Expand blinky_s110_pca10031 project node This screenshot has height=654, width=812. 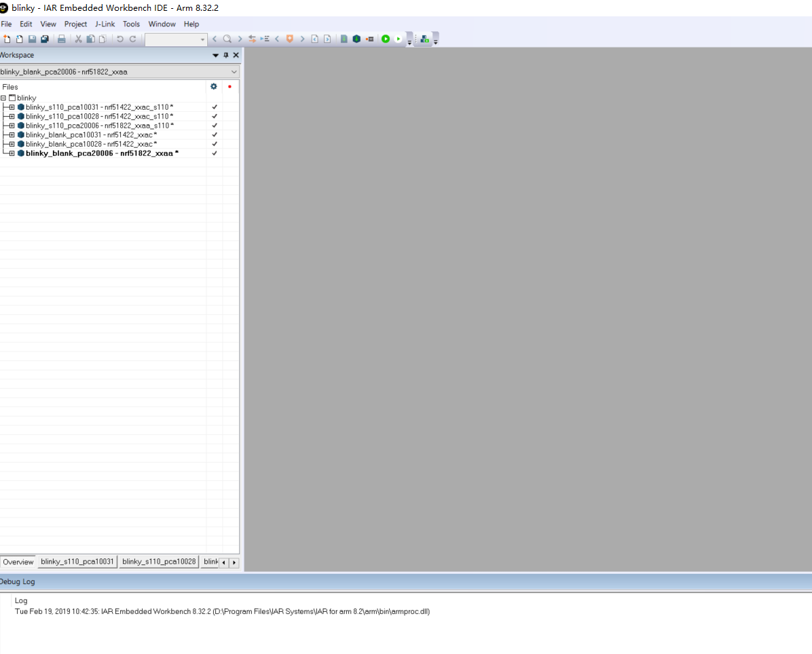click(12, 107)
